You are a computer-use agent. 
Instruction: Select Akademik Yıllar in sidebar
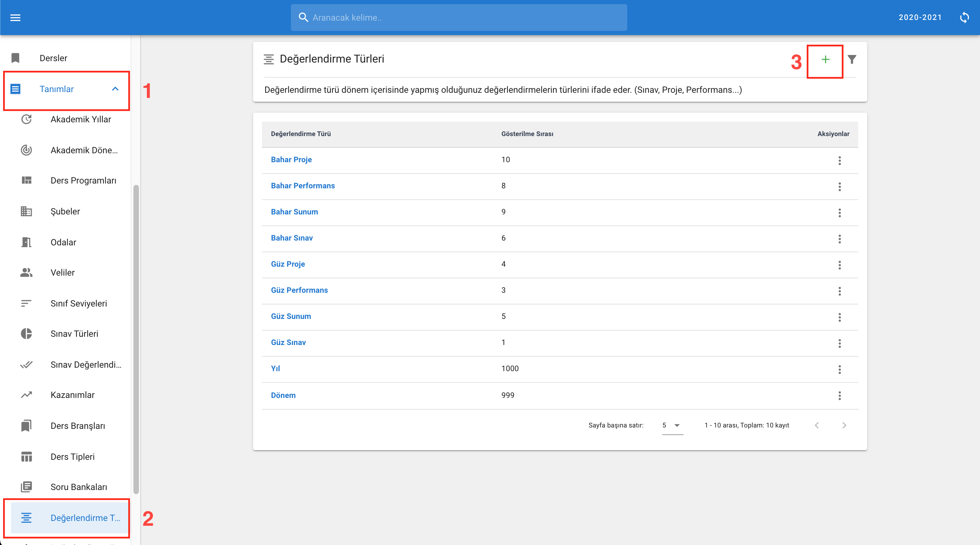[81, 119]
